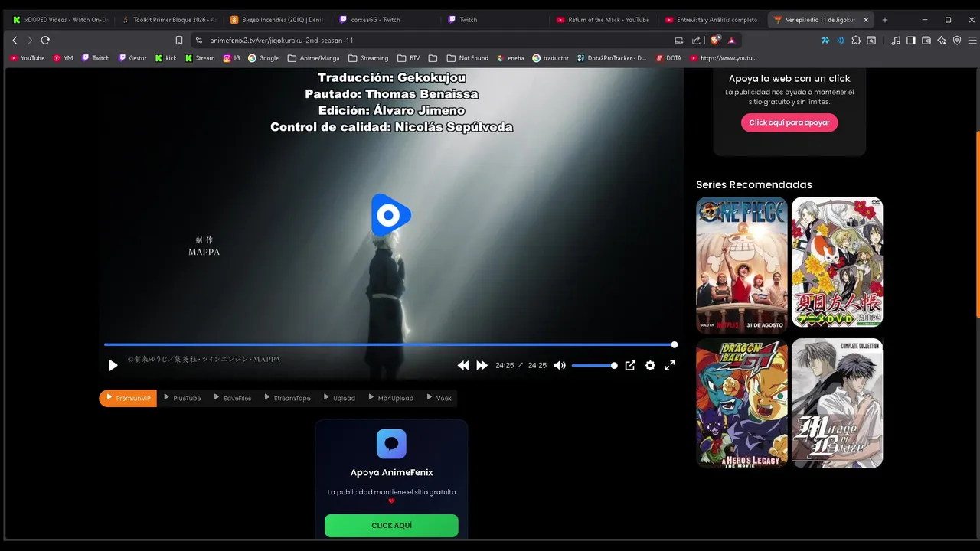Switch to the SaveFiles server
The height and width of the screenshot is (551, 980).
[233, 398]
